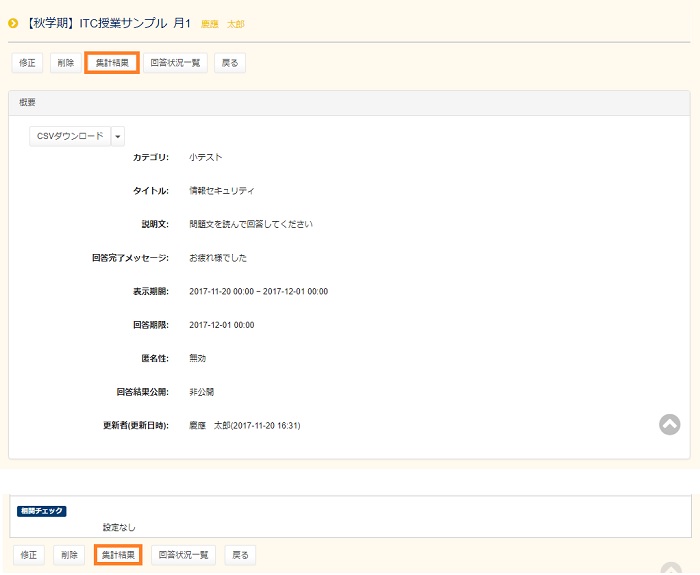Select the bottom 回答状況一覧 button

pos(184,554)
